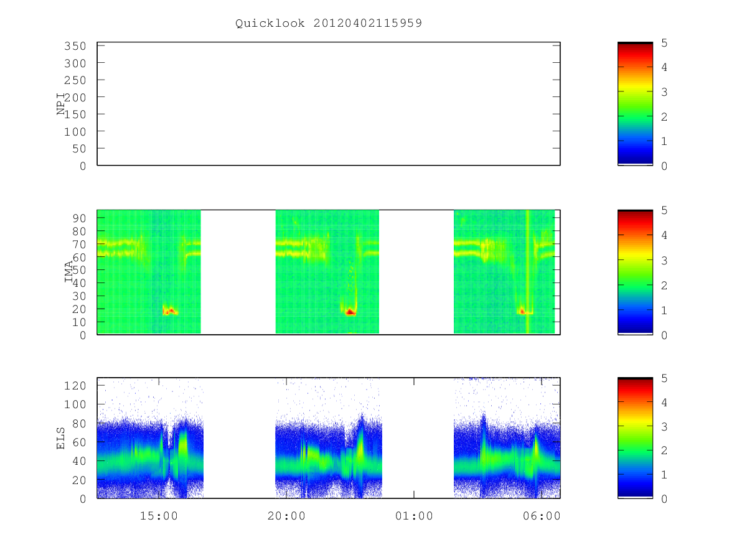Image resolution: width=747 pixels, height=560 pixels.
Task: Select the ELS axis label
Action: point(61,438)
